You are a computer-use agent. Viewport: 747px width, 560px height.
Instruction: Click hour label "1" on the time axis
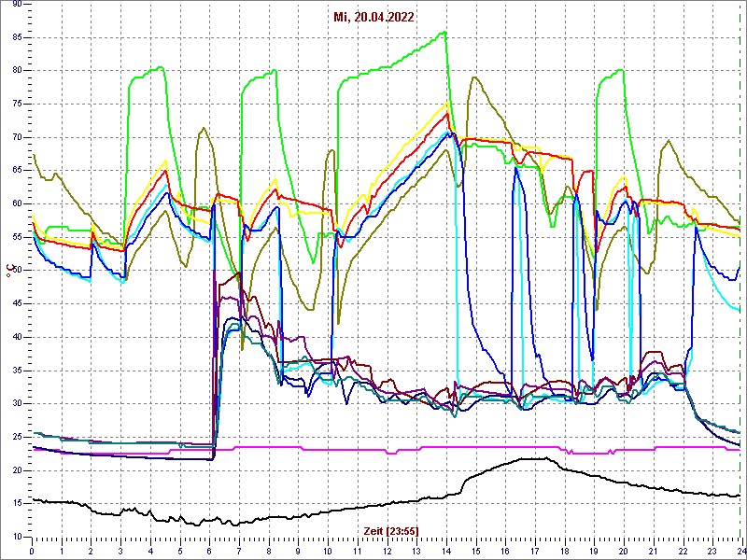point(62,552)
